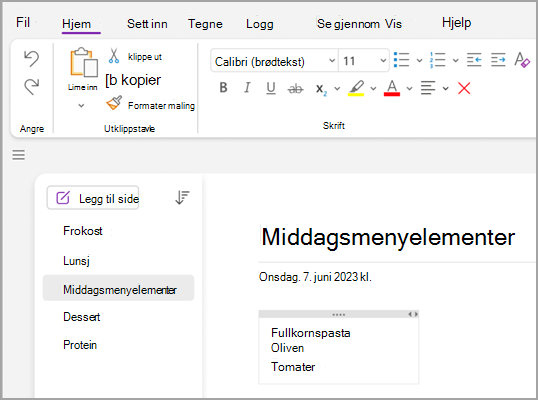Open the Vis tab

(x=393, y=24)
